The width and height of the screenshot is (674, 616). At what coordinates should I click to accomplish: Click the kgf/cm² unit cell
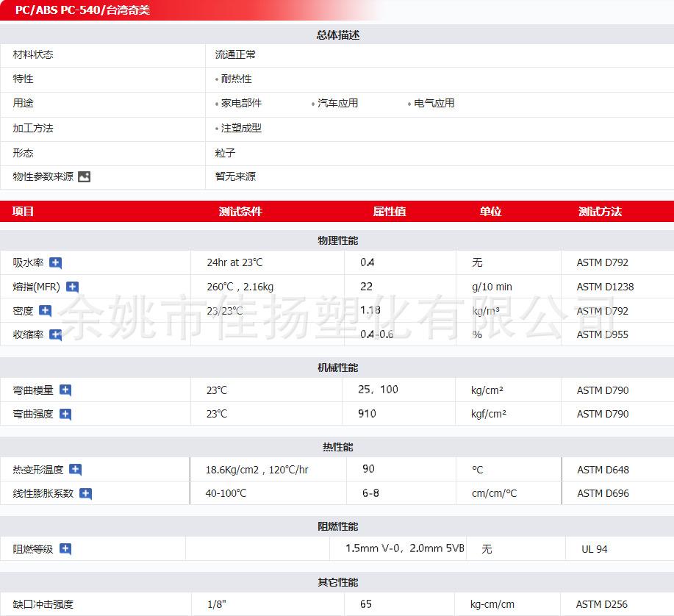tap(489, 414)
